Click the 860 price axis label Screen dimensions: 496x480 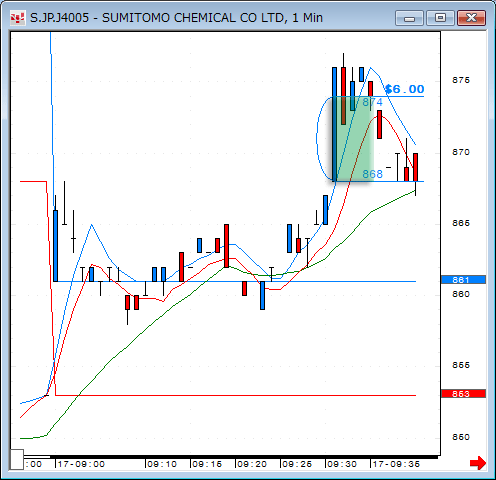[x=461, y=294]
